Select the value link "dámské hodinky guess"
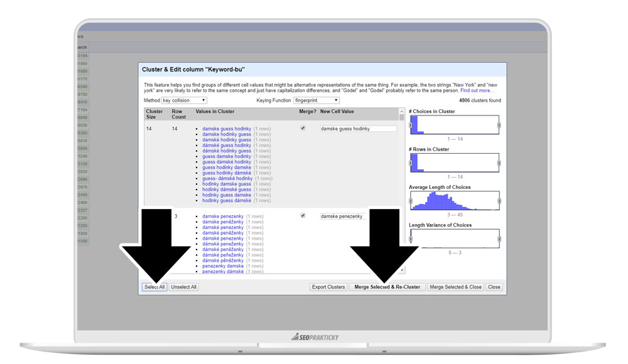This screenshot has height=364, width=628. 227,151
